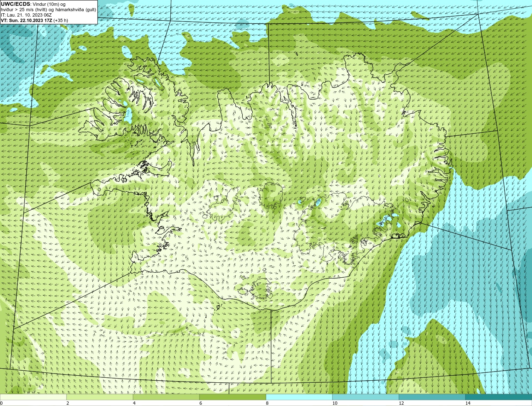Click the 0–2 m/s cream legend swatch
532x406 pixels.
(33, 397)
